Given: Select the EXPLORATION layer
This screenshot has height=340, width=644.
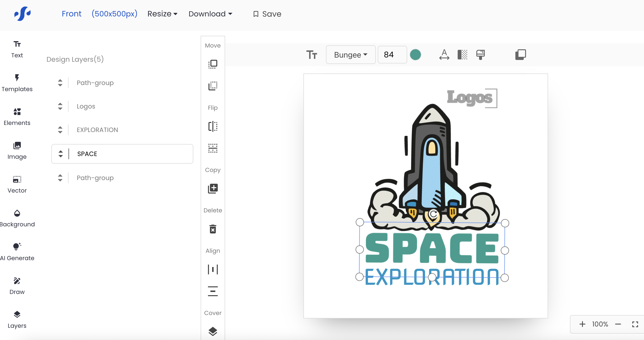Looking at the screenshot, I should 97,130.
